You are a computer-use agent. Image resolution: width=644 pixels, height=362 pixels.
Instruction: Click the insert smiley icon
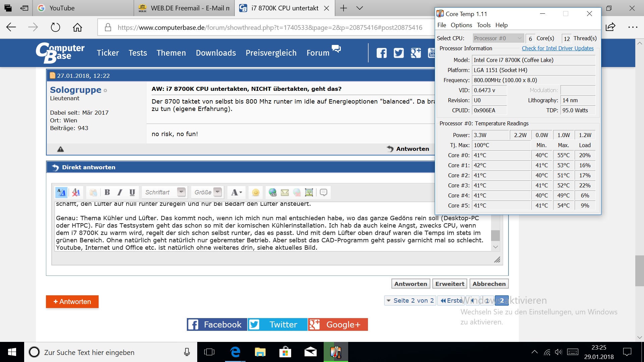coord(256,192)
